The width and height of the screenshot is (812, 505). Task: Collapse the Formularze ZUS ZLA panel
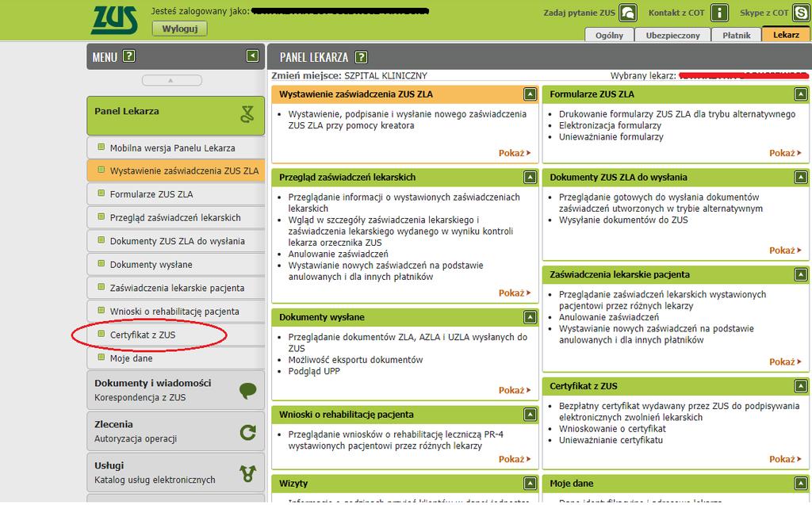801,94
